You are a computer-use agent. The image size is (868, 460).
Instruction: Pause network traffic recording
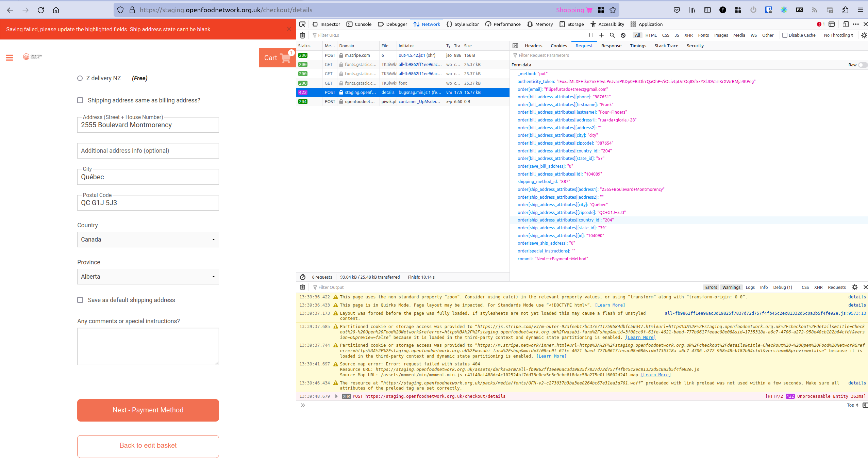click(590, 35)
